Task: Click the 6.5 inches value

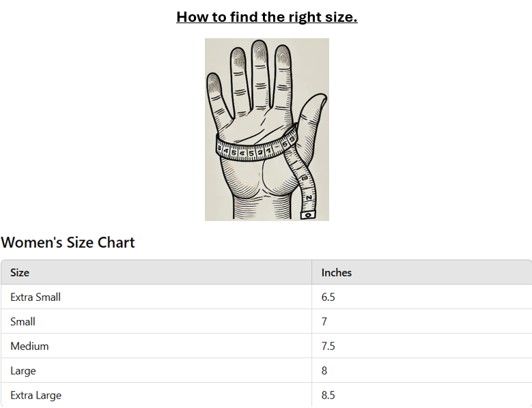Action: tap(328, 297)
